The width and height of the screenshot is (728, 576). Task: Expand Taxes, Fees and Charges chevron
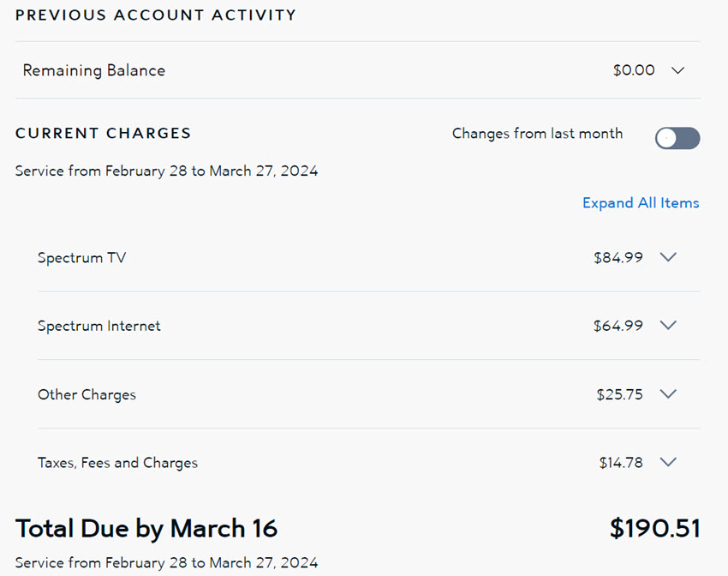pos(669,463)
